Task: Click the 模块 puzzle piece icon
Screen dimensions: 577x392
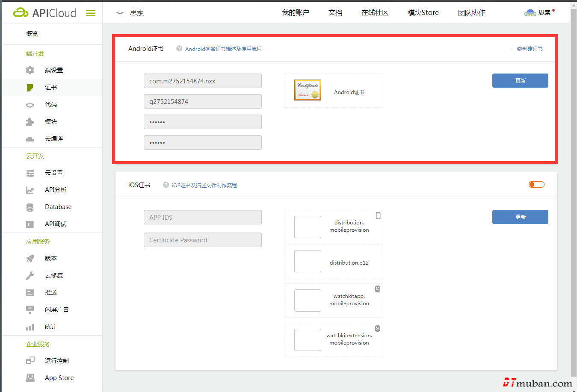Action: (x=30, y=122)
